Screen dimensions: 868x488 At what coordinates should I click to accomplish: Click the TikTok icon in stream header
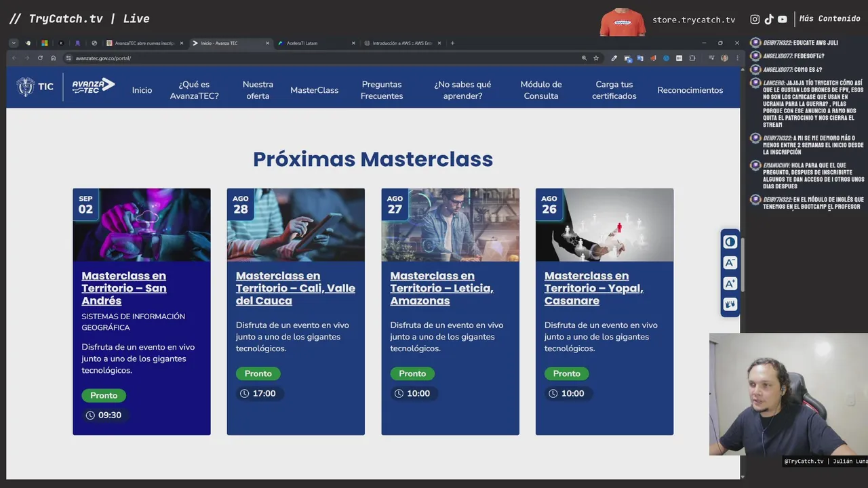769,20
